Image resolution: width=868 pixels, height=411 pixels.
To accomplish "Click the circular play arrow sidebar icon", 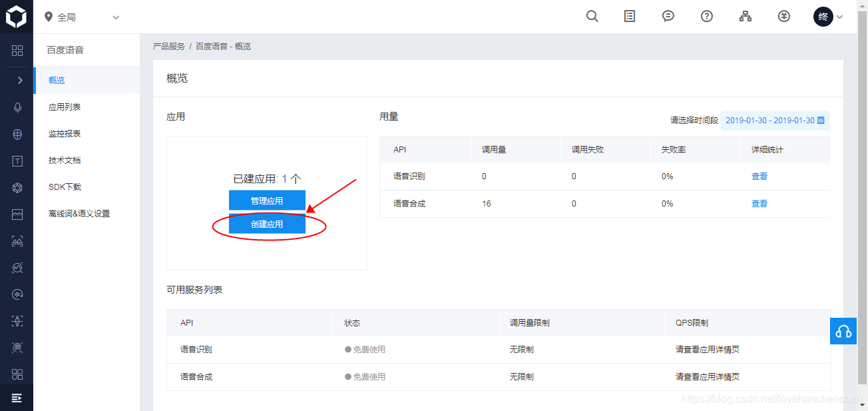I will click(17, 294).
